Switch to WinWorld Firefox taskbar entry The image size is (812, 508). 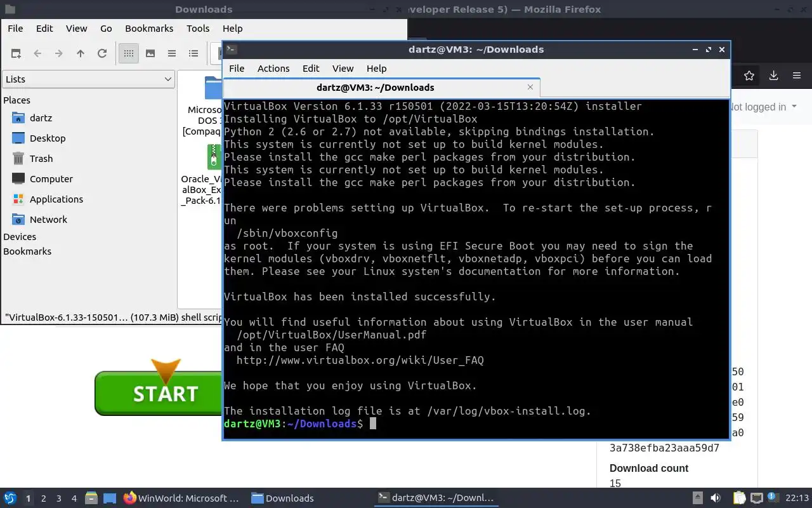pyautogui.click(x=182, y=498)
